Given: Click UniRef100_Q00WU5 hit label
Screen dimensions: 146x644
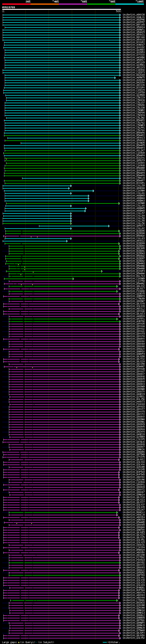Looking at the screenshot, I should (134, 143).
